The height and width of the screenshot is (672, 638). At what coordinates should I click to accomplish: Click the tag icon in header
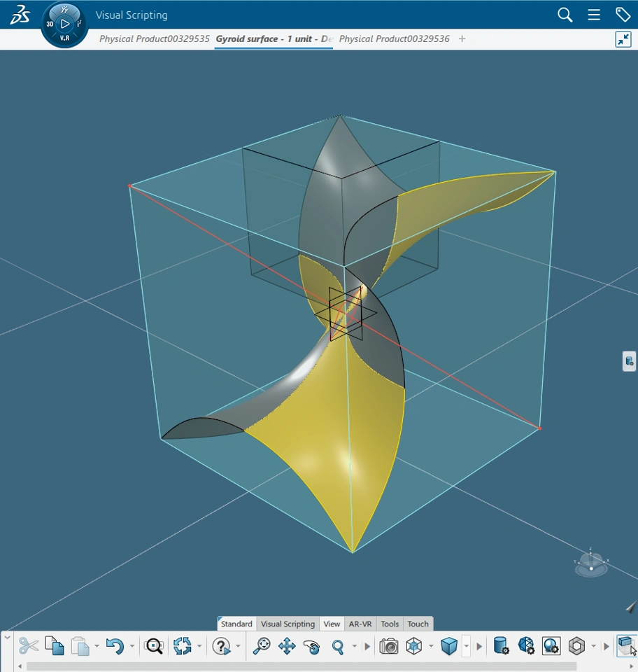click(x=623, y=15)
